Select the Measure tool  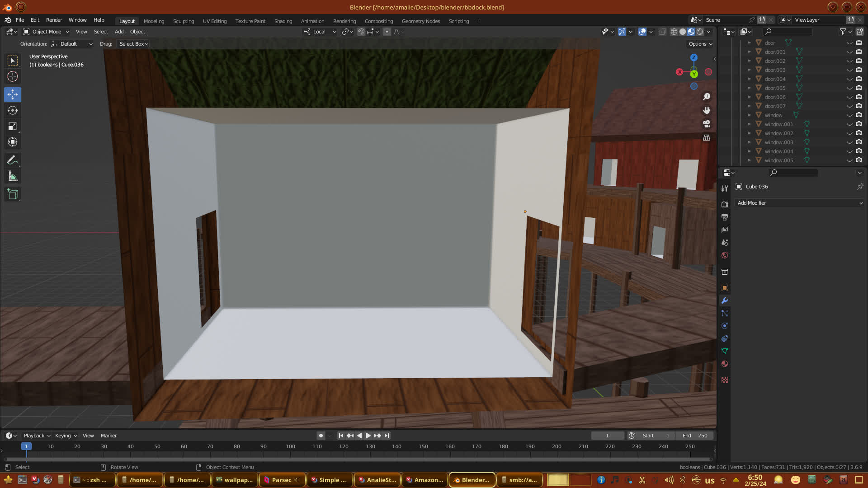click(x=13, y=177)
